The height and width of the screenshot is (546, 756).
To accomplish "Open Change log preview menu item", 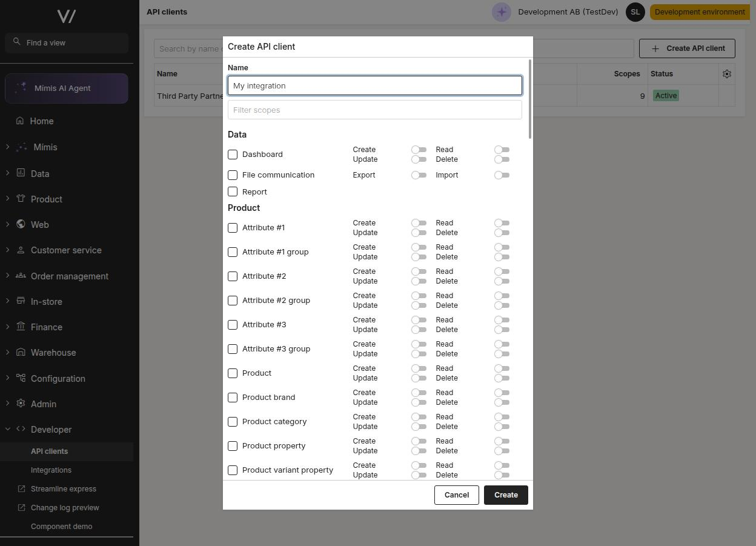I will 67,508.
